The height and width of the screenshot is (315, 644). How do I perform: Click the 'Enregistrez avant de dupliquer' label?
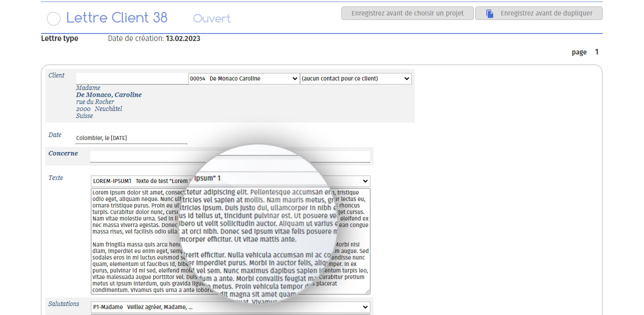coord(547,13)
